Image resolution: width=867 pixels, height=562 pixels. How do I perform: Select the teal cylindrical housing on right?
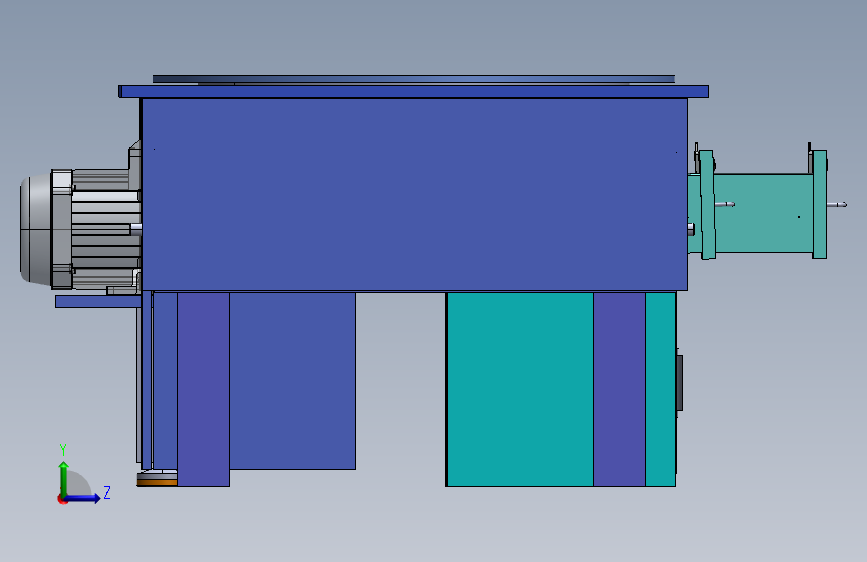tap(763, 213)
